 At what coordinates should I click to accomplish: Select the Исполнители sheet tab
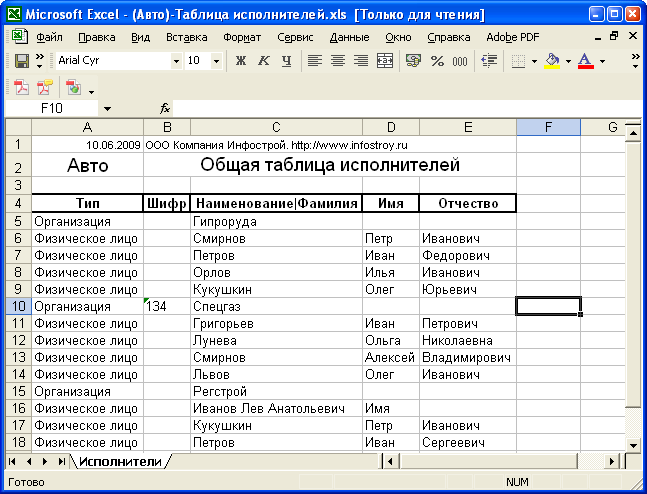pyautogui.click(x=119, y=461)
